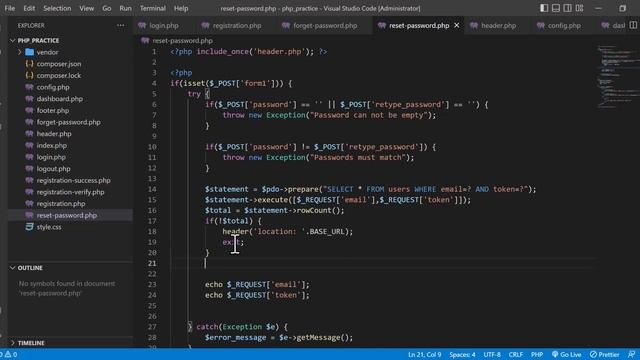Open logout.php in explorer
The image size is (640, 360).
[x=53, y=169]
